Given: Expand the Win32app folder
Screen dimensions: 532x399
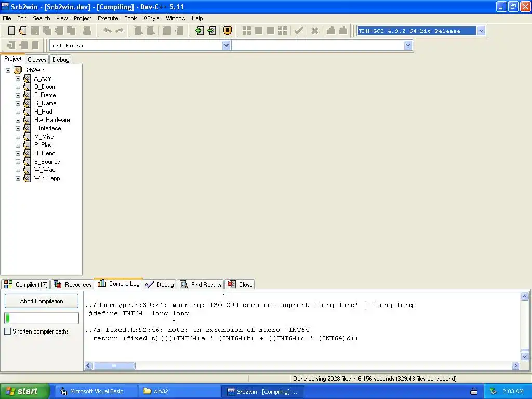Looking at the screenshot, I should (x=18, y=178).
